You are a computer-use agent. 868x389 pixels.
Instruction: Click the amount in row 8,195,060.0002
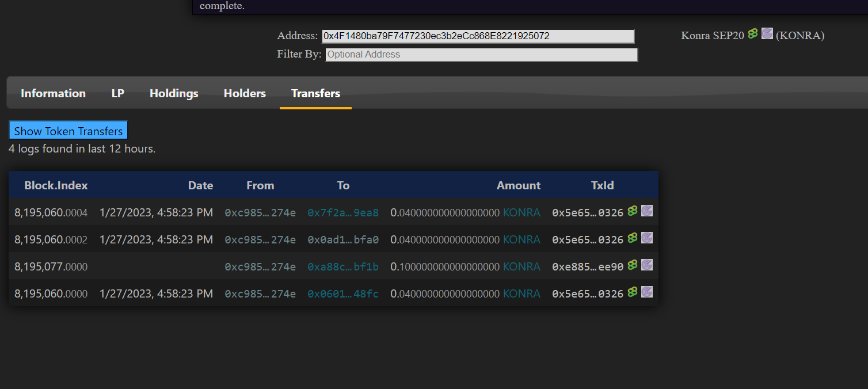[445, 240]
